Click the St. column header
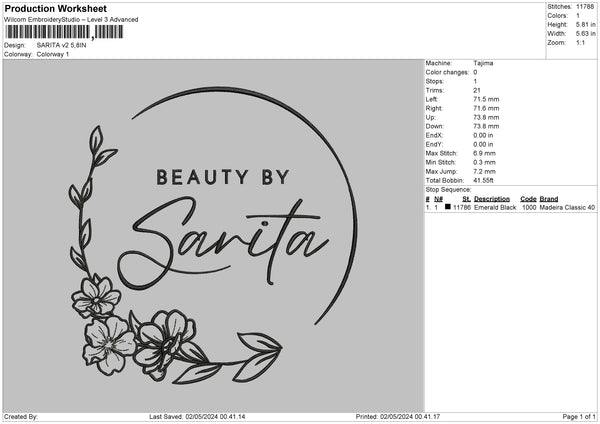Viewport: 600px width, 424px height. 466,199
